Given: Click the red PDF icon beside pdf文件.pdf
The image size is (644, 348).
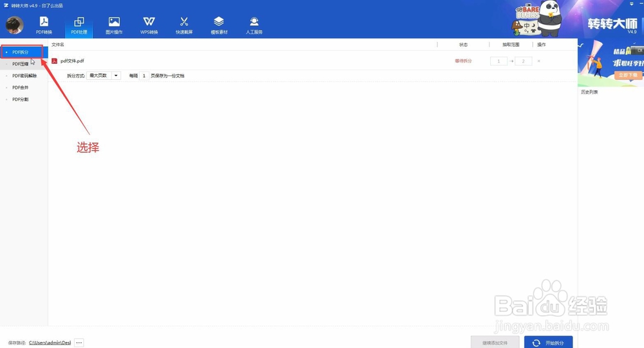Looking at the screenshot, I should coord(54,61).
